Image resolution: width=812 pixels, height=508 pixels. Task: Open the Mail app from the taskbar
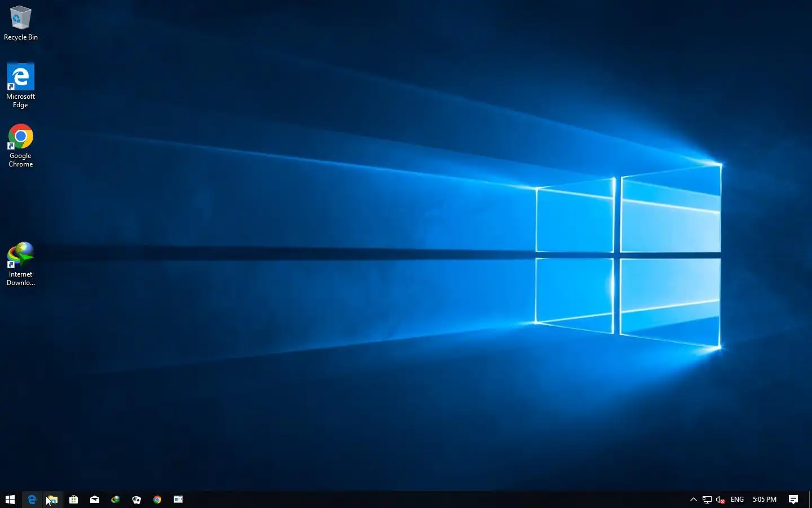95,500
